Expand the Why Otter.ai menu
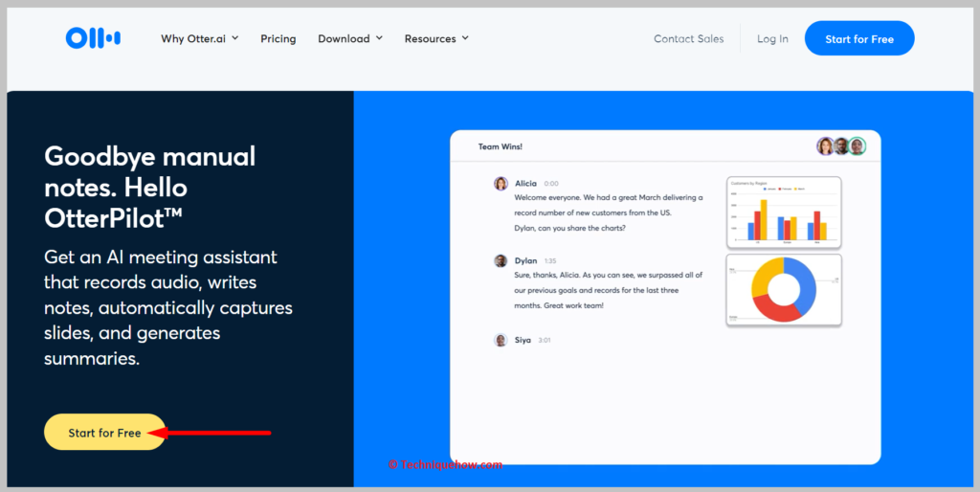Image resolution: width=980 pixels, height=492 pixels. click(200, 38)
